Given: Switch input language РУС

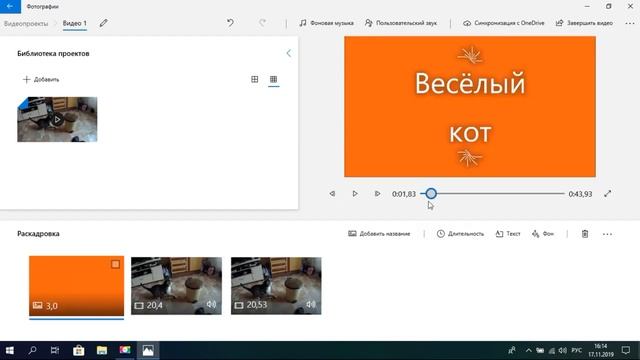Looking at the screenshot, I should click(577, 350).
